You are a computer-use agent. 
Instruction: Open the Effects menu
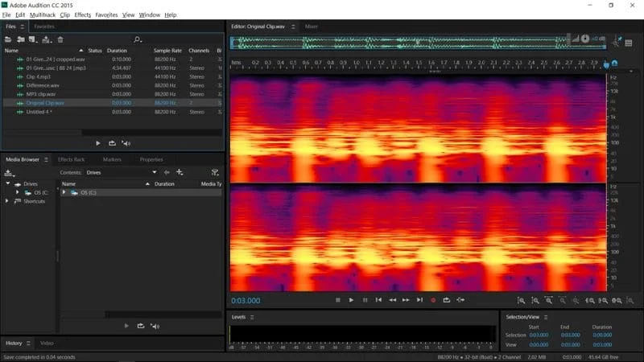pos(83,14)
